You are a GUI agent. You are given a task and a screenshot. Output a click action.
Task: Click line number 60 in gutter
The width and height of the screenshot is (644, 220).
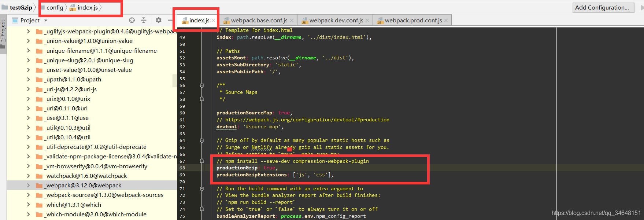[182, 113]
